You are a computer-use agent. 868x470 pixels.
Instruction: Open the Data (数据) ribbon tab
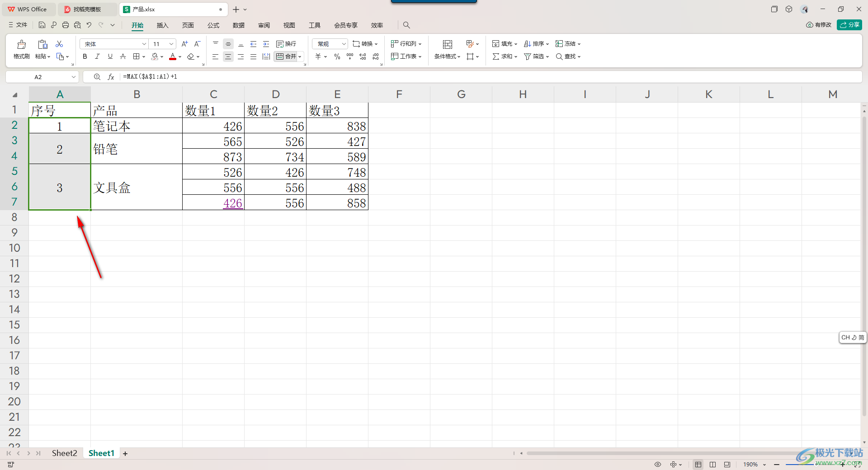click(239, 25)
